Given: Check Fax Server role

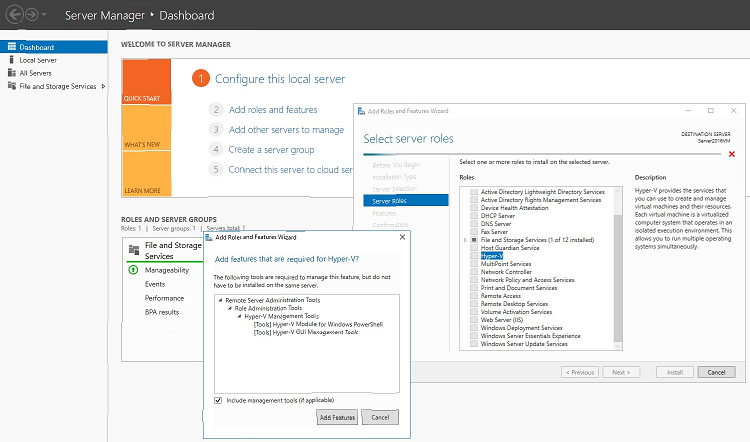Looking at the screenshot, I should pos(474,232).
